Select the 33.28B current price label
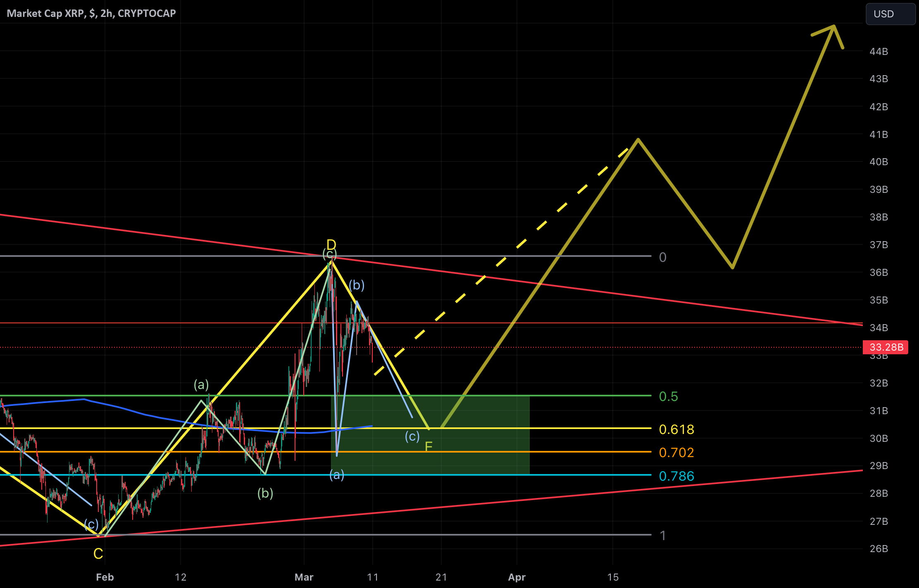The height and width of the screenshot is (588, 919). [886, 347]
